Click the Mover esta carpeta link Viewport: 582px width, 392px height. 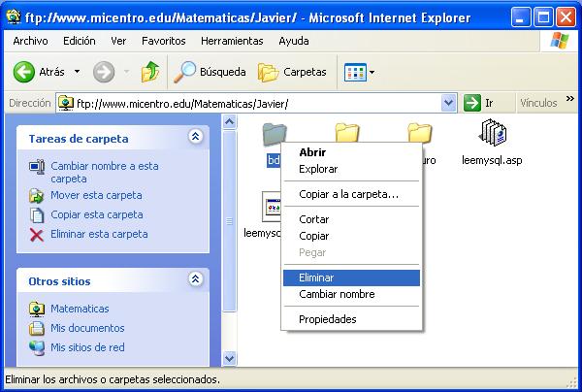[96, 195]
